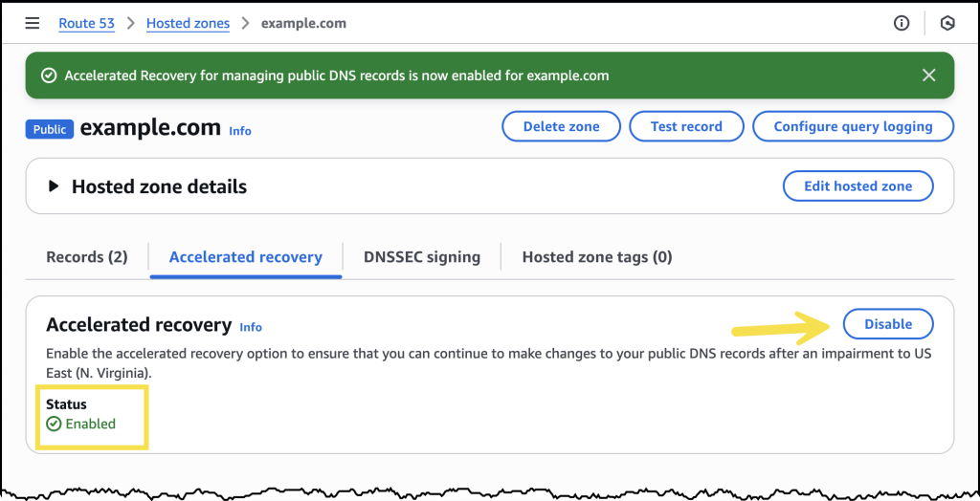980x501 pixels.
Task: Click Configure query logging button
Action: pos(853,126)
